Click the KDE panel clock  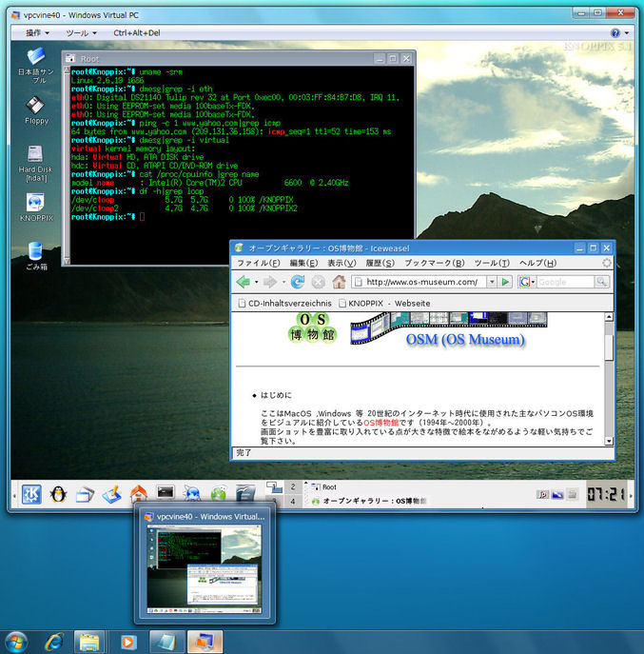[606, 495]
